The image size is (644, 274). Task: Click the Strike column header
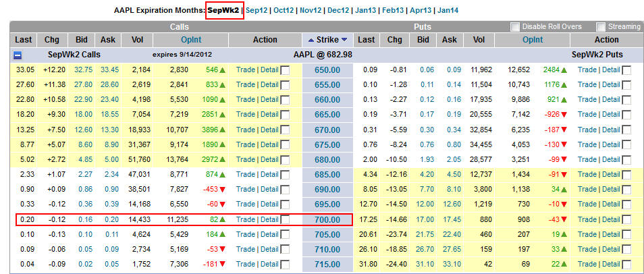coord(327,40)
